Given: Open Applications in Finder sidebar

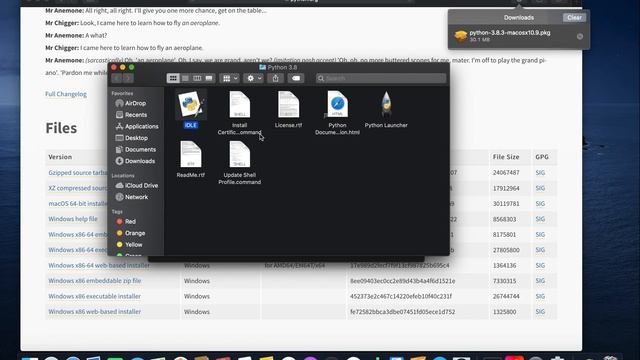Looking at the screenshot, I should click(x=141, y=126).
